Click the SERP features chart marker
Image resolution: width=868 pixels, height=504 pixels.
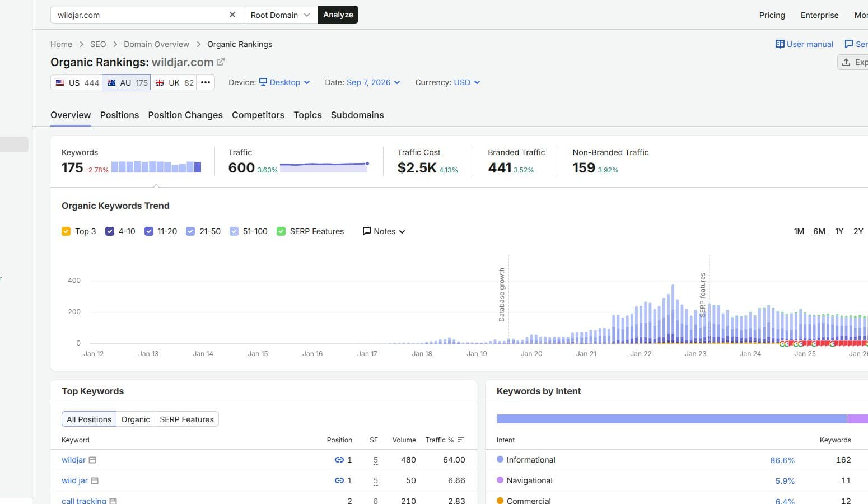[703, 295]
